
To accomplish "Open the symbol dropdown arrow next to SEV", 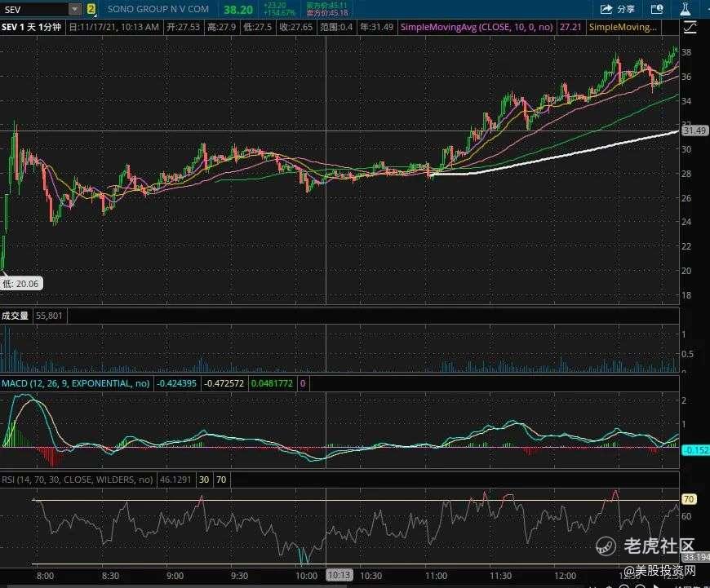I will coord(76,9).
